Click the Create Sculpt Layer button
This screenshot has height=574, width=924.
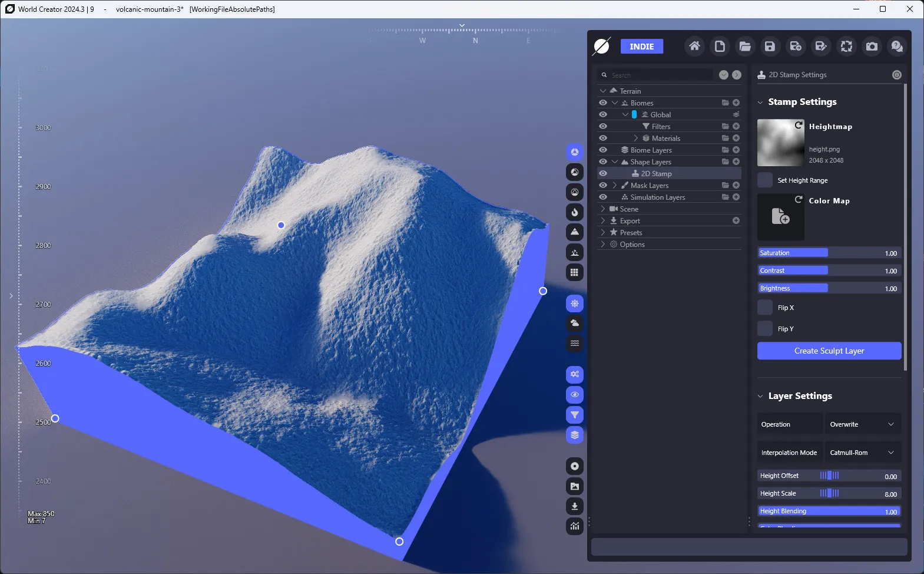[829, 351]
